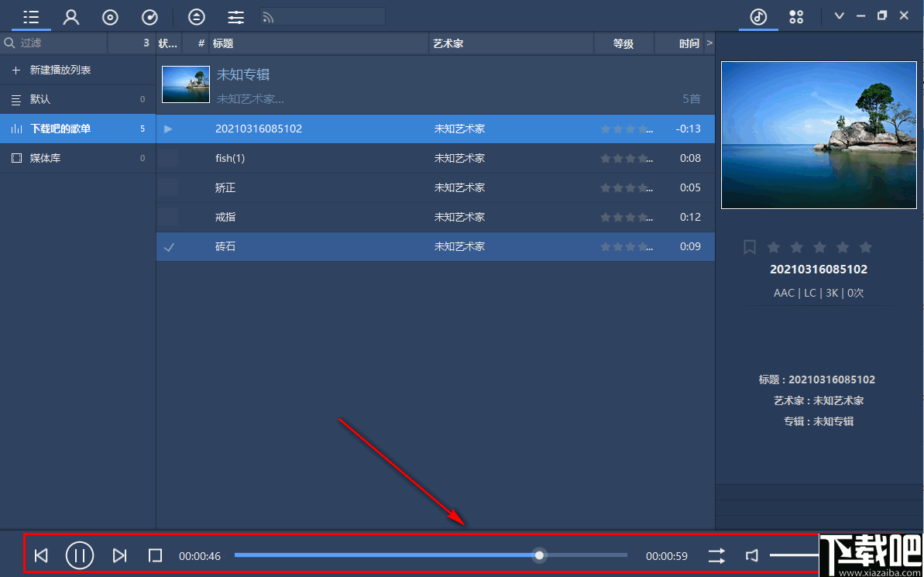Open the artist view icon

pos(70,16)
